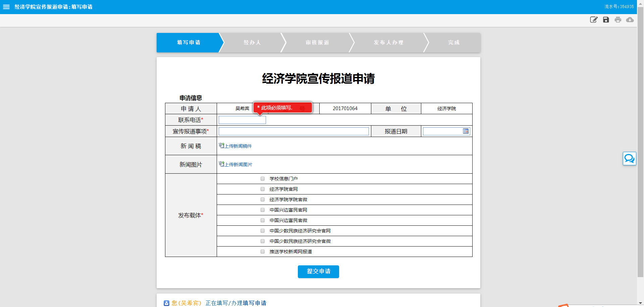Click the cloud download icon
644x307 pixels.
point(630,20)
